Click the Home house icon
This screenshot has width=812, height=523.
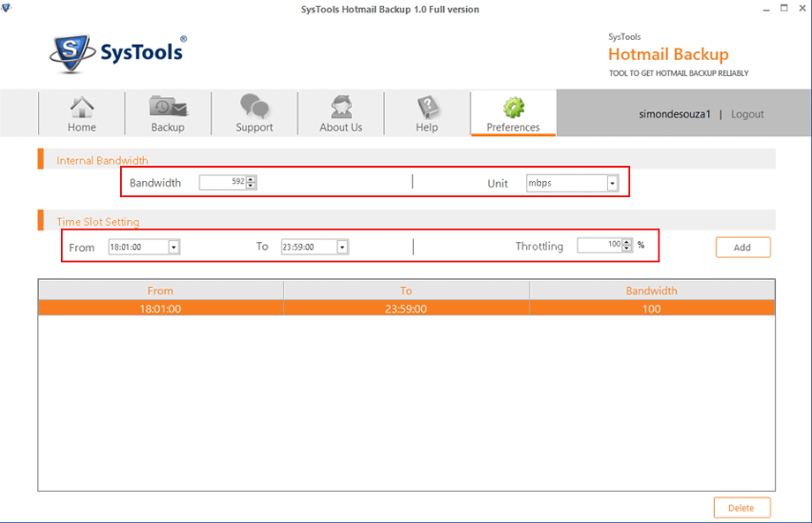pyautogui.click(x=82, y=107)
